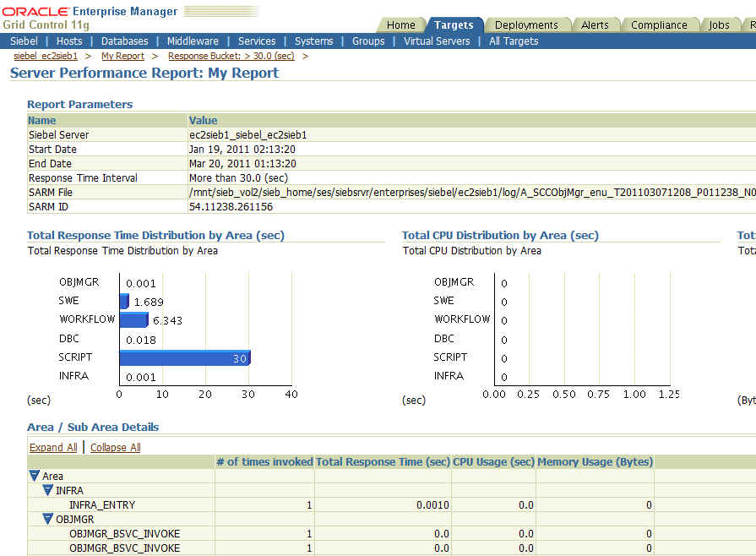Go to the Compliance tab

pos(659,25)
